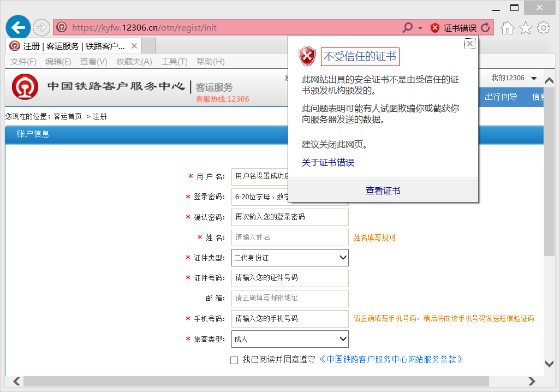
Task: Click the 账户信息 section header
Action: click(x=33, y=134)
